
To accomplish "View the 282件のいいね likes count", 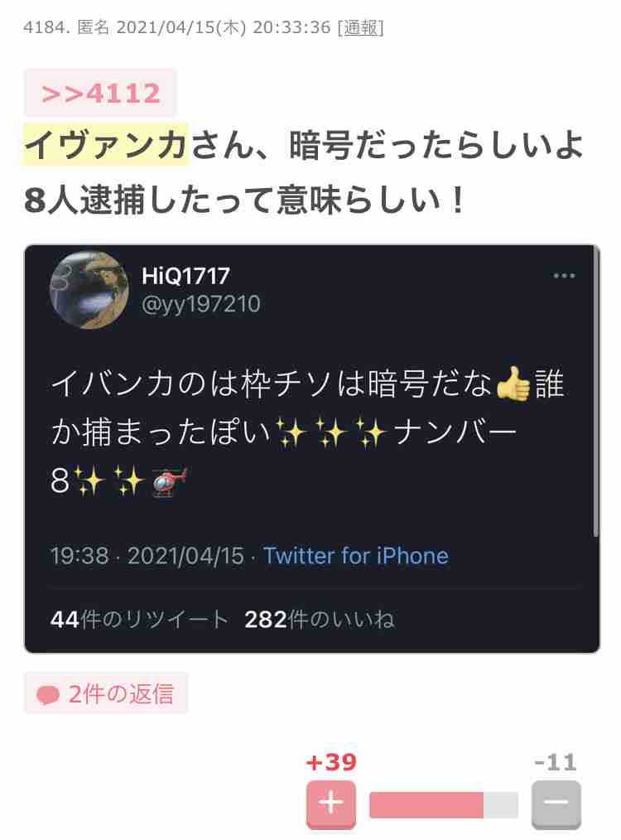I will 320,620.
